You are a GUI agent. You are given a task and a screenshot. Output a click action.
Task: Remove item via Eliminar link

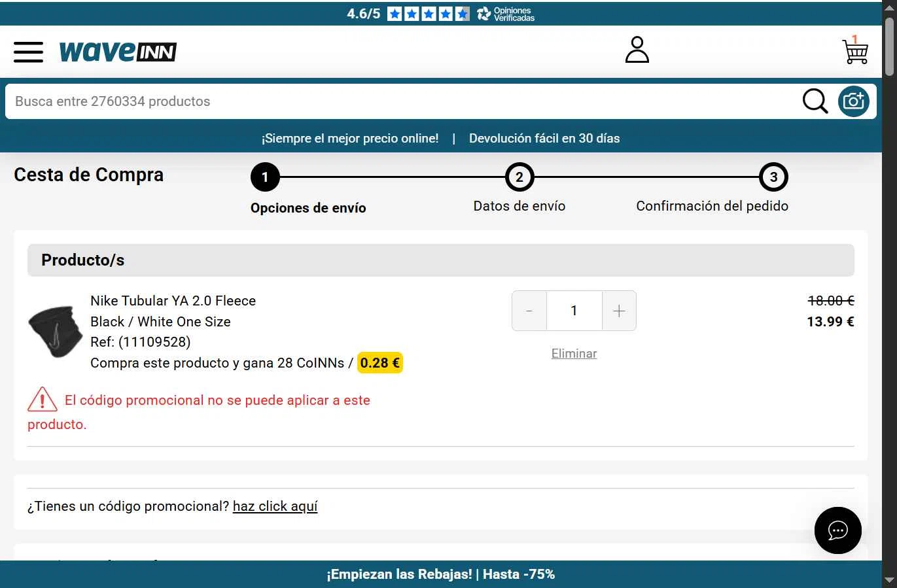[x=574, y=353]
